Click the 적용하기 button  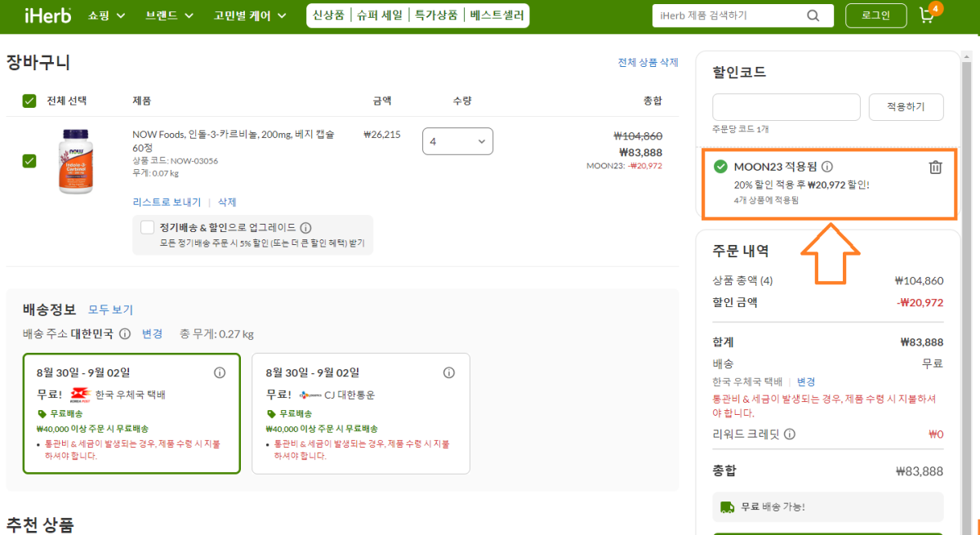tap(906, 106)
